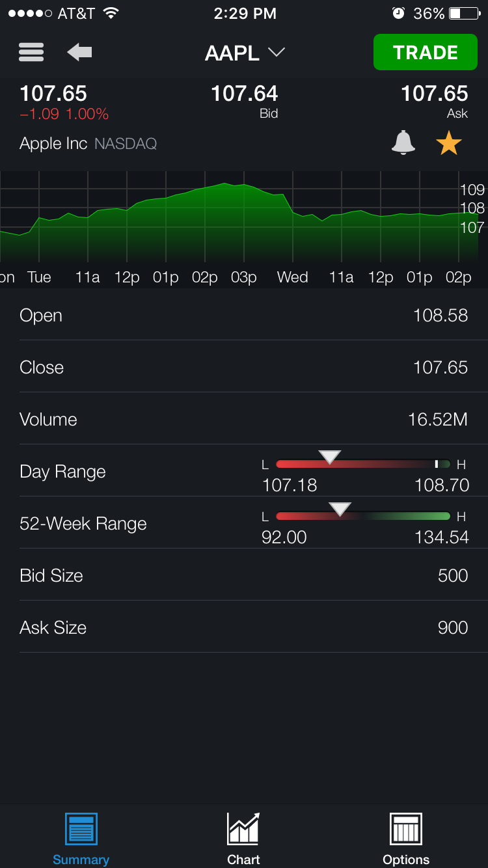Switch to the Chart tab

pos(243,839)
